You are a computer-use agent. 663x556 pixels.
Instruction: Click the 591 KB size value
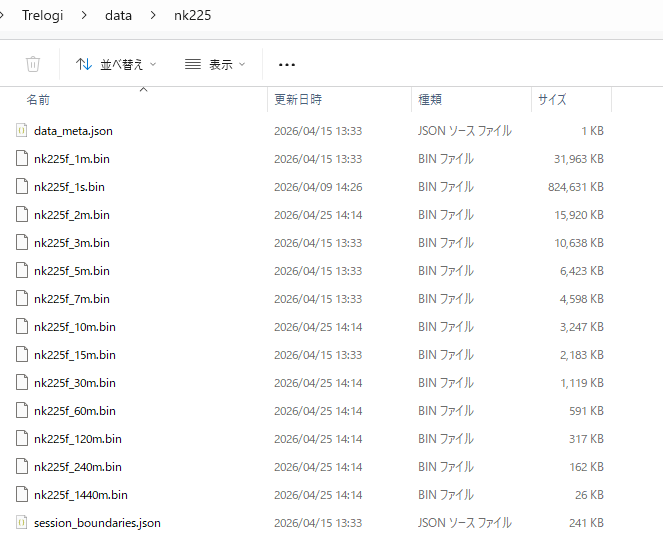click(586, 411)
